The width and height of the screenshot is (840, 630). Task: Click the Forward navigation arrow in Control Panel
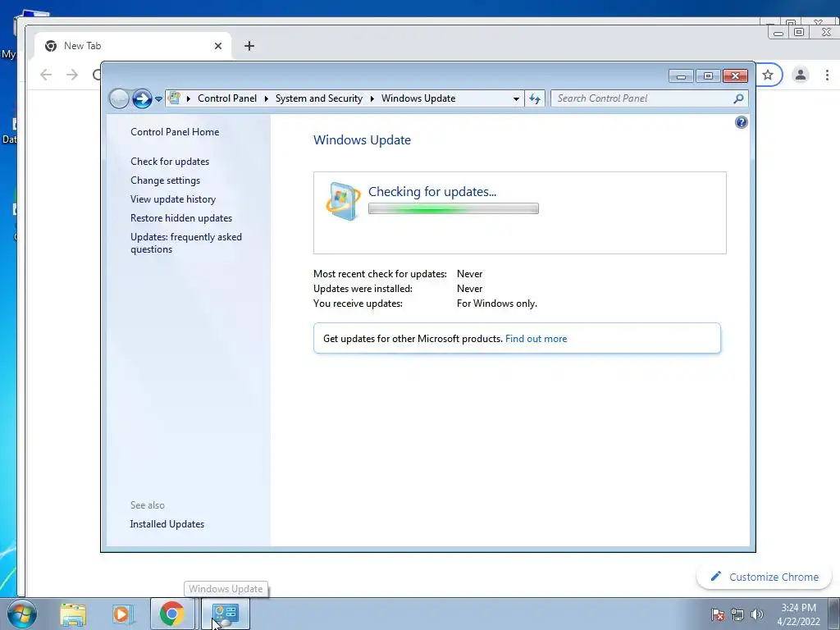coord(142,98)
